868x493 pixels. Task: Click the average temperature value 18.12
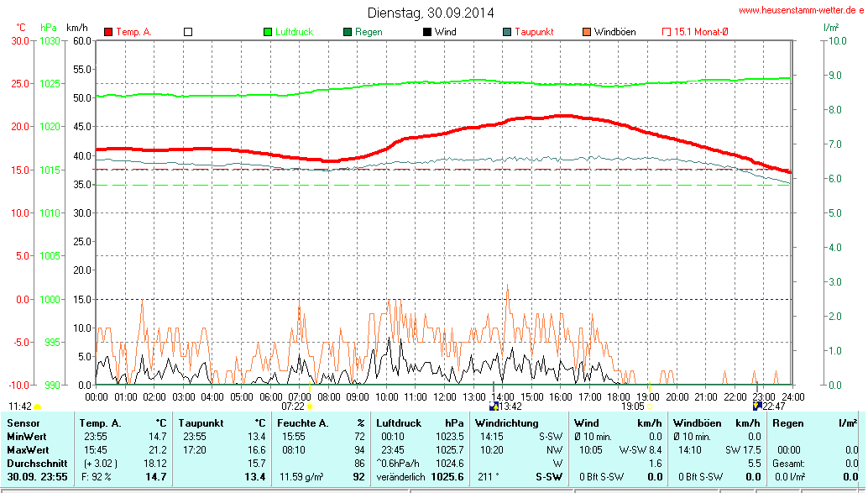tap(155, 463)
